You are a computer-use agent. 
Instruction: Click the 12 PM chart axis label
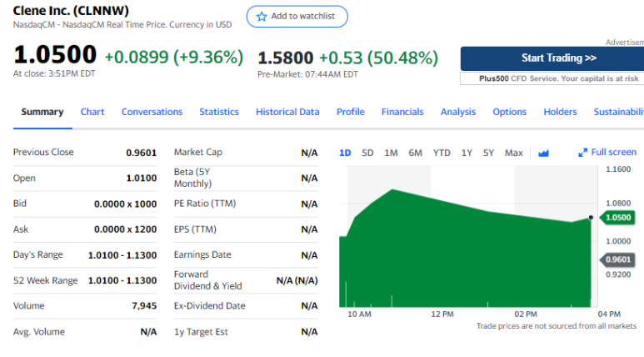442,314
